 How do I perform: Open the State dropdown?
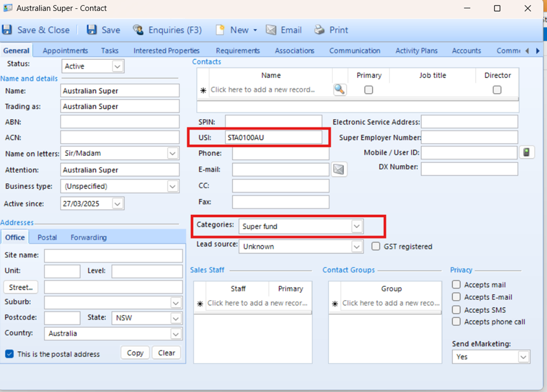point(176,318)
